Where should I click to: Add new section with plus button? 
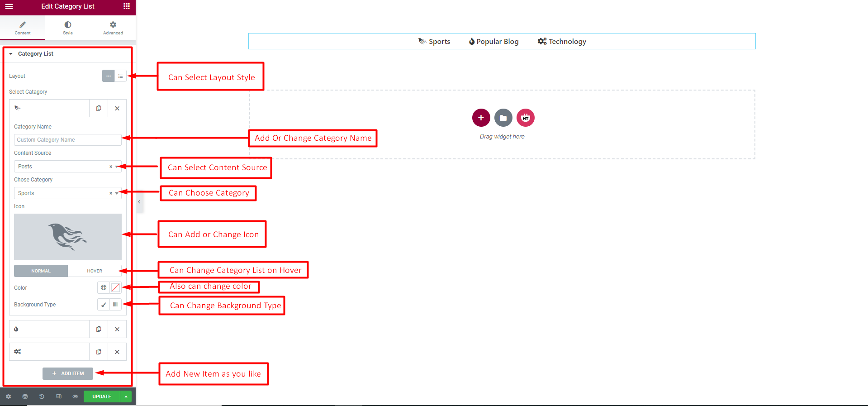point(481,118)
